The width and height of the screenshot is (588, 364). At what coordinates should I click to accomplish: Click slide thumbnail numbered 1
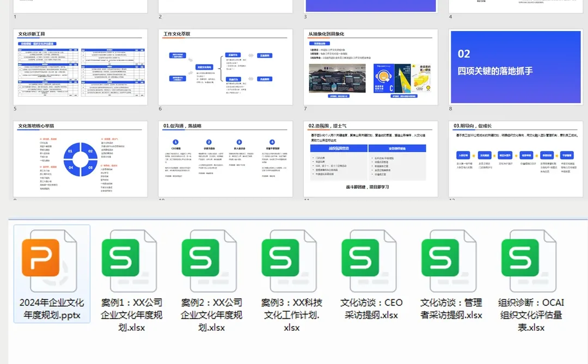(x=79, y=4)
